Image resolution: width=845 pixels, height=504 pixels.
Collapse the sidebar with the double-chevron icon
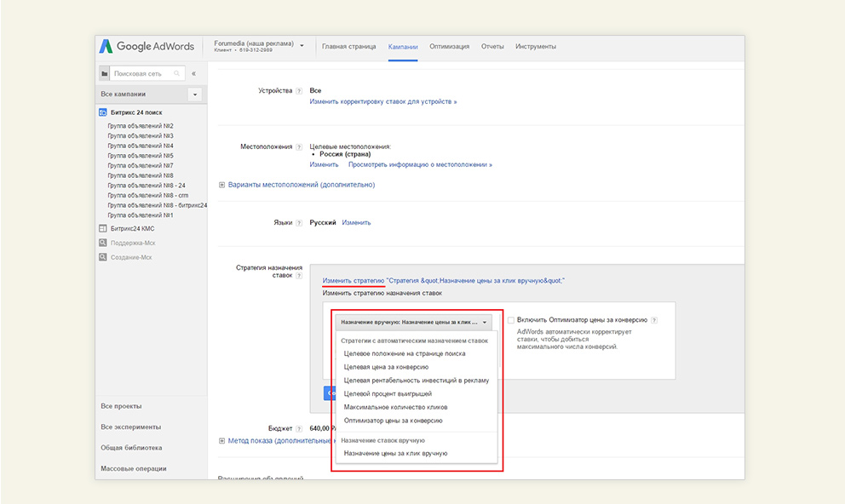click(x=194, y=73)
